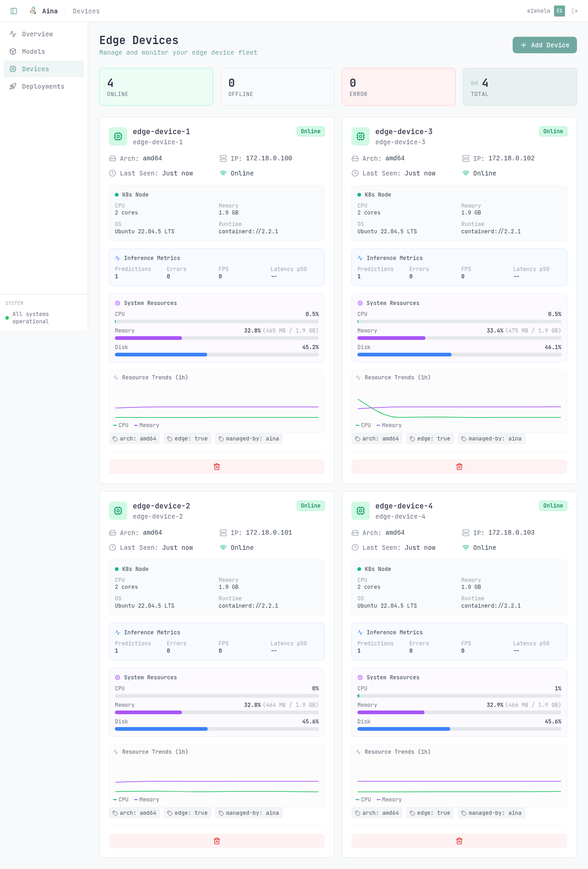Click the arch: amd64 tag on edge-device-1
The height and width of the screenshot is (869, 588).
[135, 439]
